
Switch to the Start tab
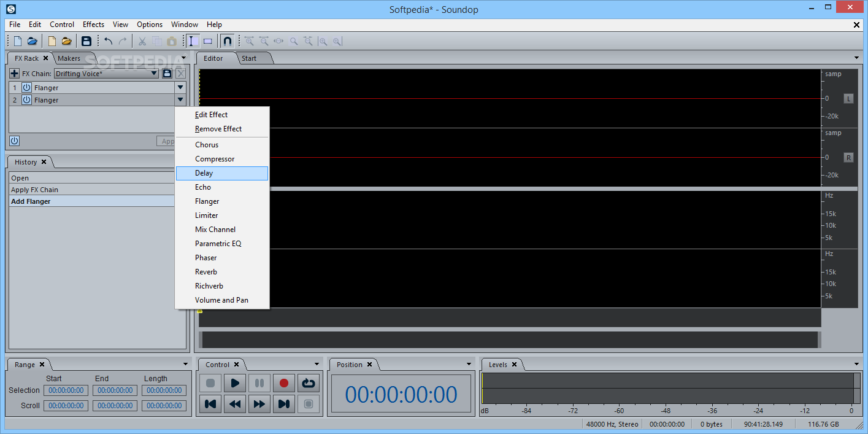pos(249,58)
